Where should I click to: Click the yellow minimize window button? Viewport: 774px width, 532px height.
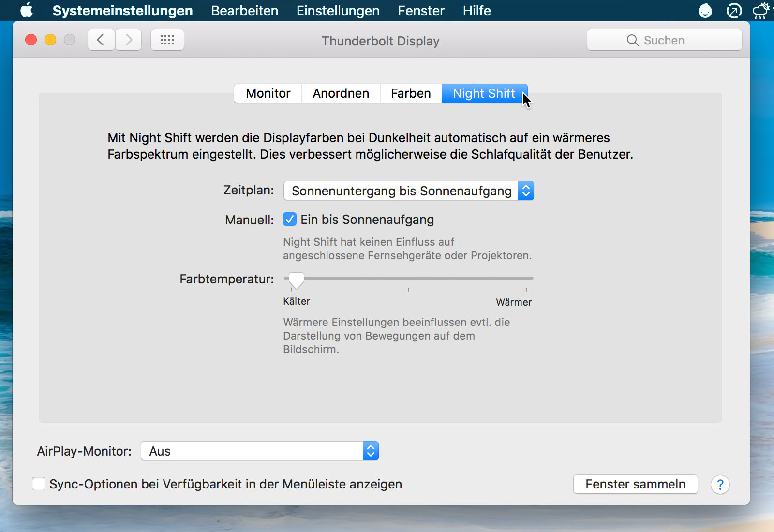[x=50, y=40]
